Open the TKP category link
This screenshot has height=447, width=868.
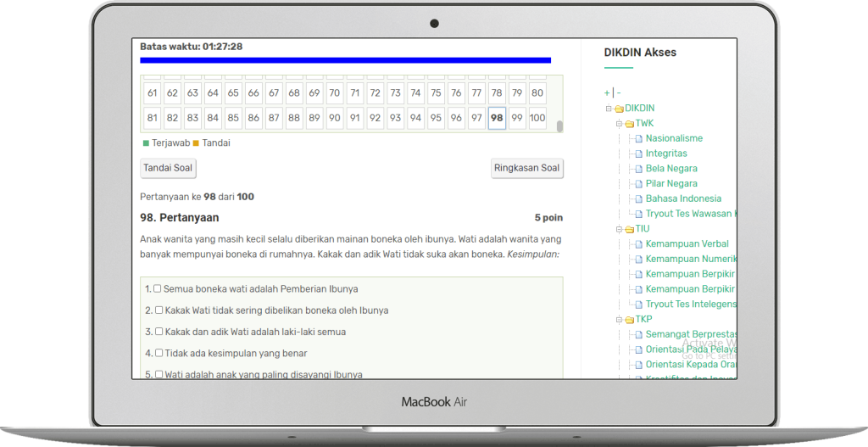tap(643, 319)
